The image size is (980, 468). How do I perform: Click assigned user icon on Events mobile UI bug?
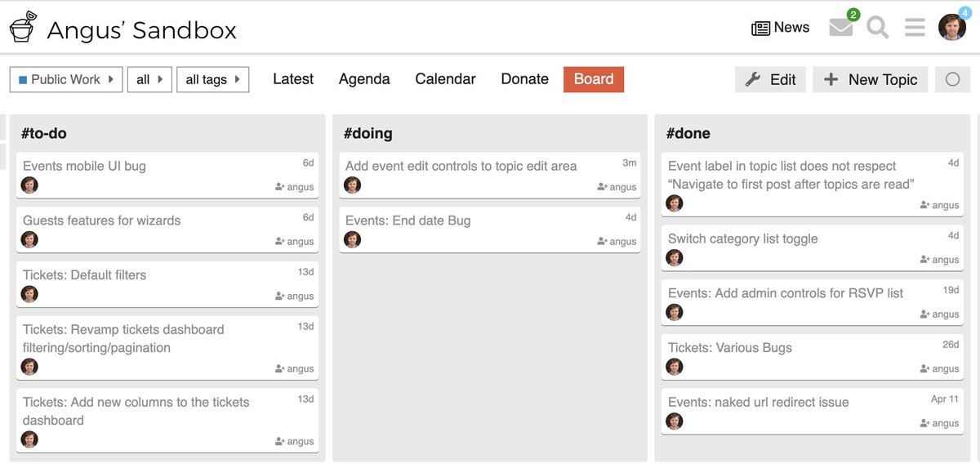280,187
